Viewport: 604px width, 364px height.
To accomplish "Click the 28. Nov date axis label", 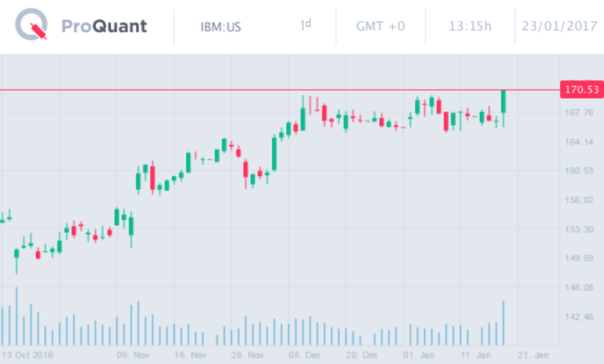I will pyautogui.click(x=248, y=355).
